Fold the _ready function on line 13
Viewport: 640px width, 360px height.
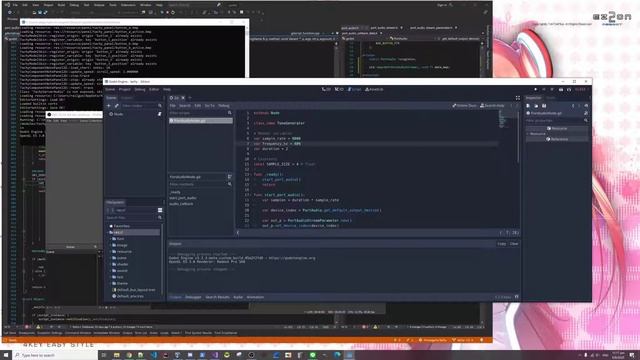pos(251,174)
